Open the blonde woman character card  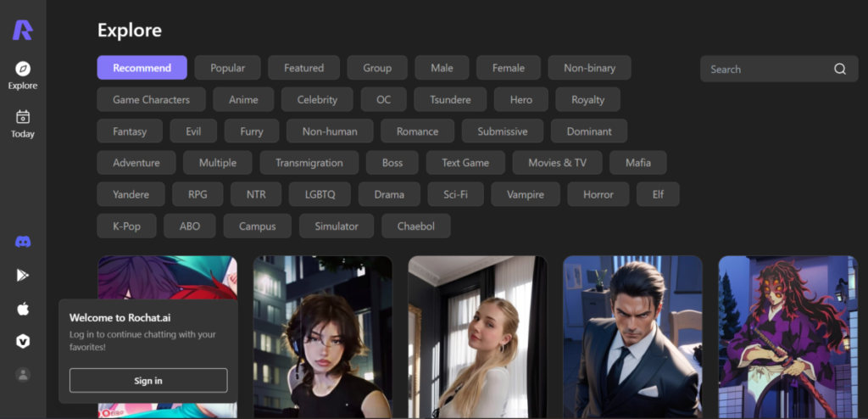click(477, 337)
